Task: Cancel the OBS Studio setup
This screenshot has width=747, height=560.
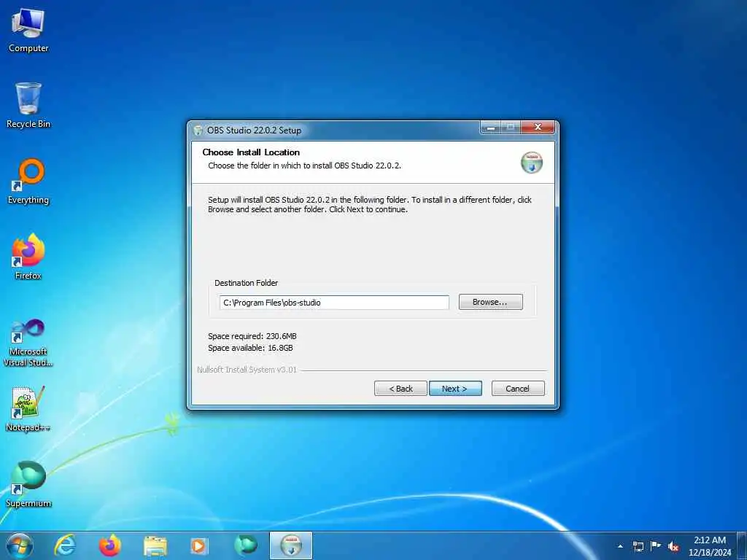Action: (518, 389)
